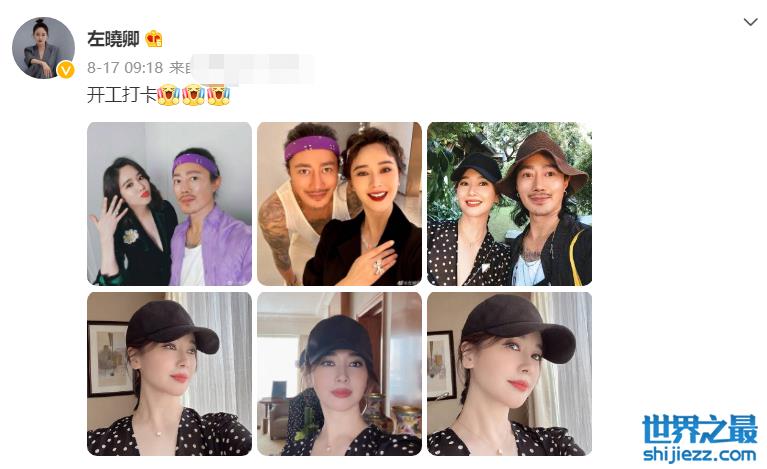The width and height of the screenshot is (767, 469).
Task: Open the black cap selfie beside framed picture
Action: pos(169,374)
